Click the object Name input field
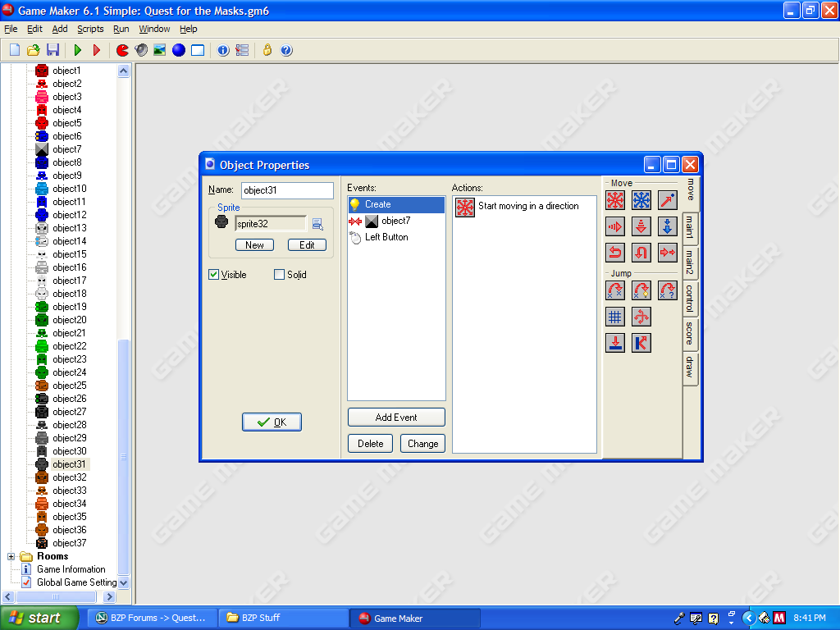The width and height of the screenshot is (840, 630). (287, 190)
